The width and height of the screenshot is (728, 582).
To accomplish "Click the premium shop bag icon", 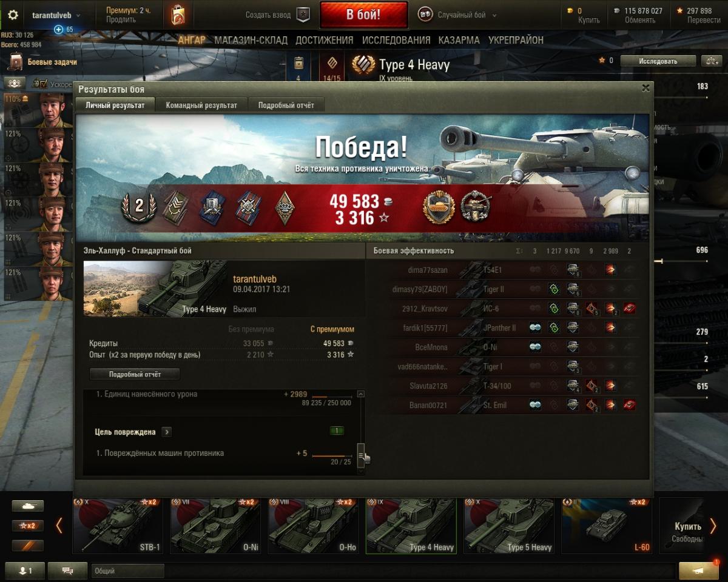I will click(178, 15).
